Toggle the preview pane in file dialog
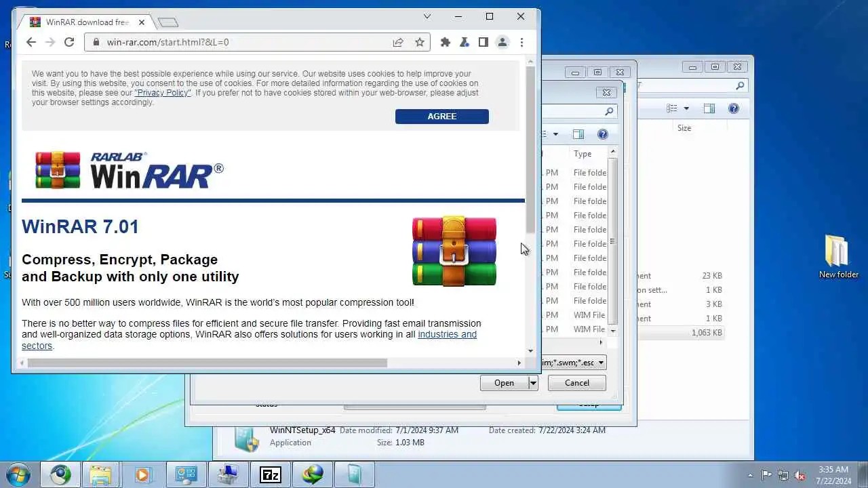The image size is (868, 488). point(578,134)
